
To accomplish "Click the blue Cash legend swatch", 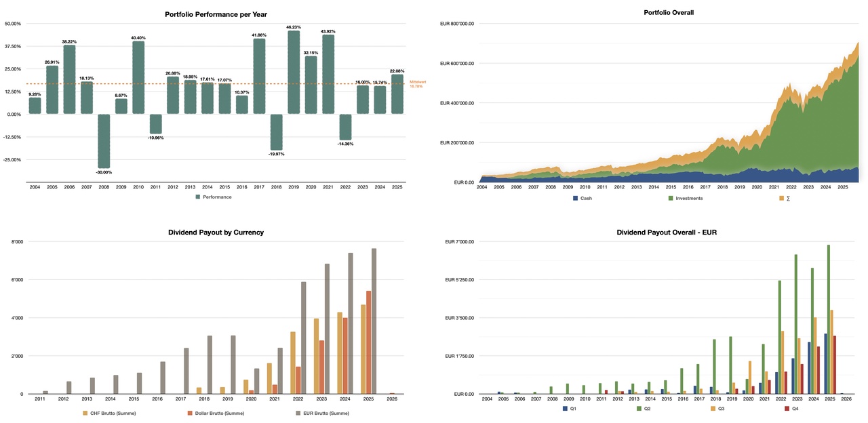I will point(575,198).
